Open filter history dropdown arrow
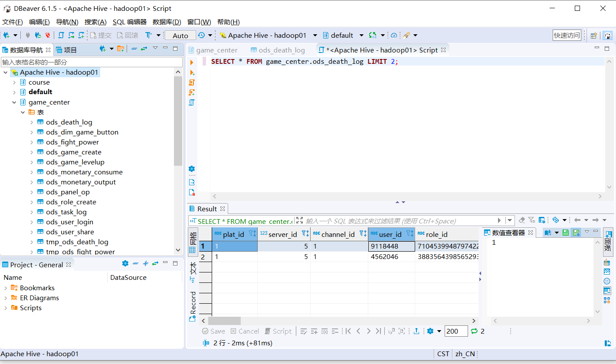The image size is (616, 364). (510, 220)
